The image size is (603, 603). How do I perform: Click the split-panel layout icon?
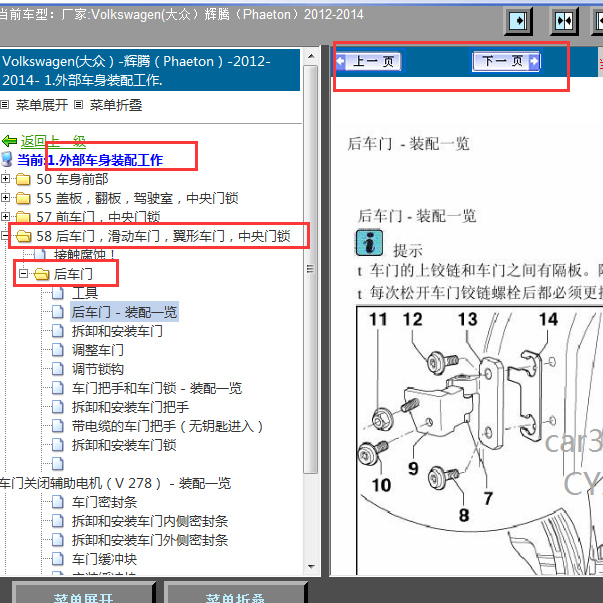coord(564,20)
